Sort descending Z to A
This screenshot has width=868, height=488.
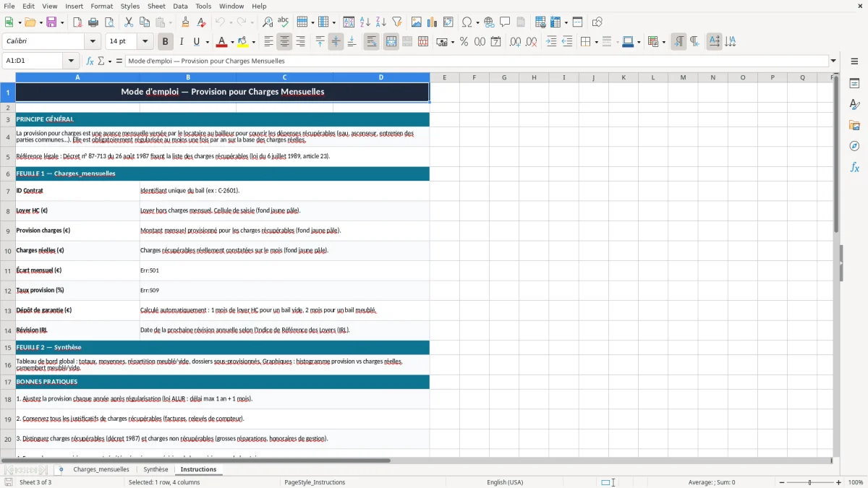[x=381, y=22]
